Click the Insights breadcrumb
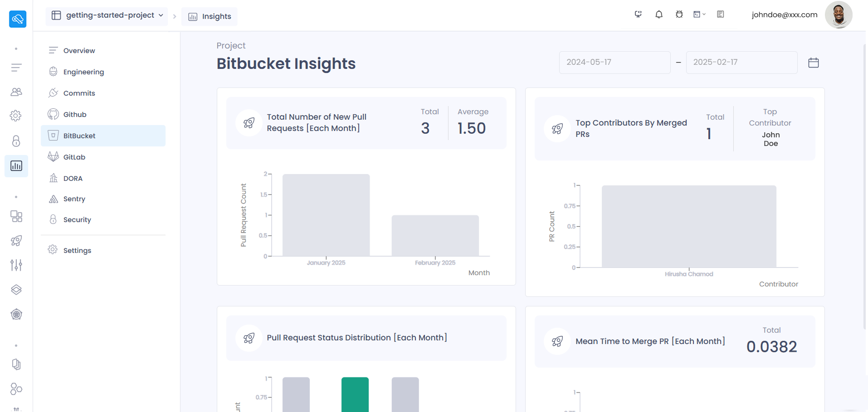Image resolution: width=868 pixels, height=412 pixels. [x=210, y=16]
